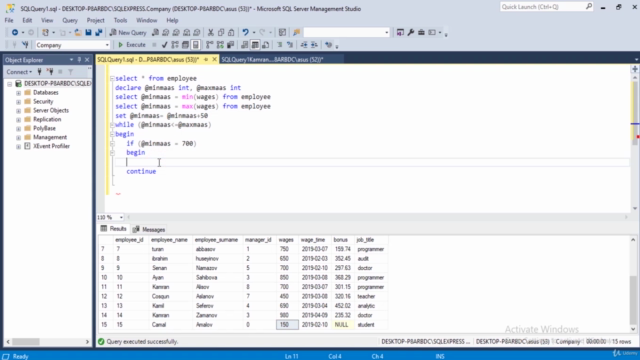Click the wrench Properties icon
This screenshot has width=640, height=360.
coord(411,32)
